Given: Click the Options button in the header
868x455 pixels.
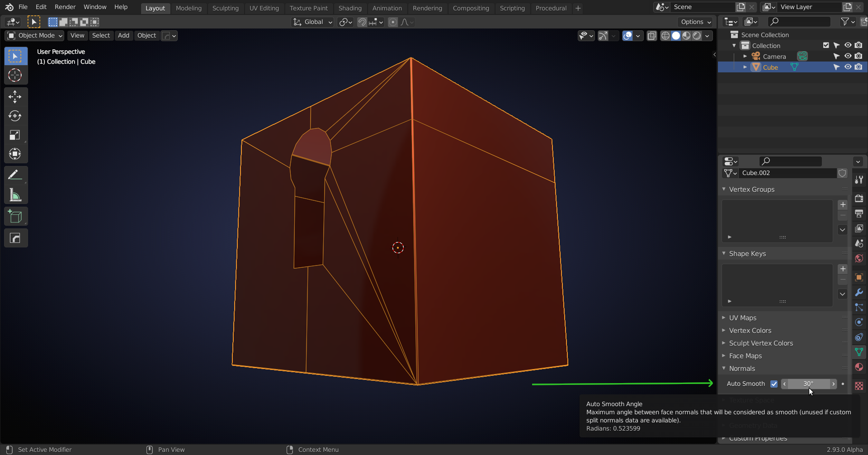Looking at the screenshot, I should tap(694, 22).
